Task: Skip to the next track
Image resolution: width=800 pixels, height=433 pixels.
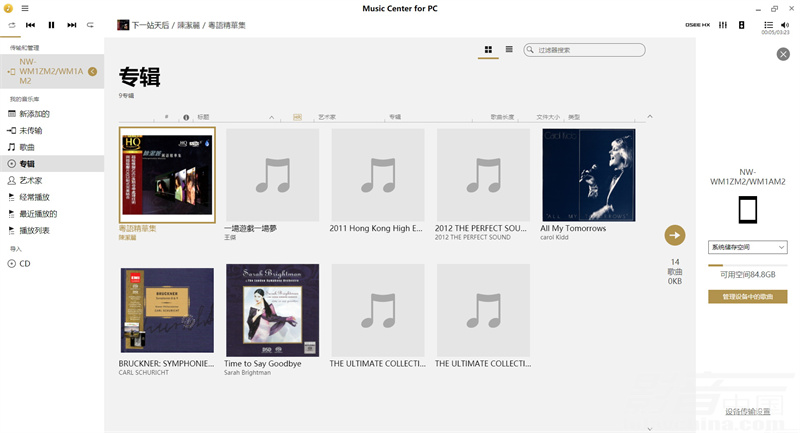Action: (x=71, y=24)
